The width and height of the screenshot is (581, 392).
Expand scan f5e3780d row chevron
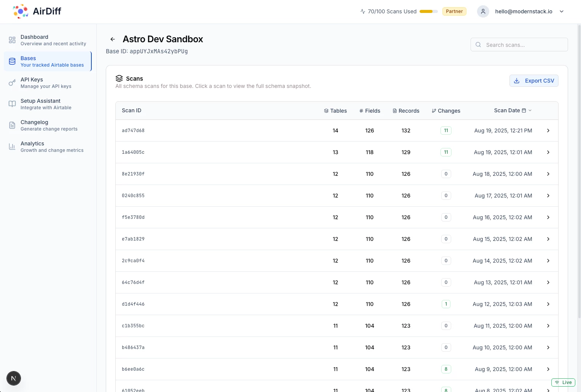point(548,217)
